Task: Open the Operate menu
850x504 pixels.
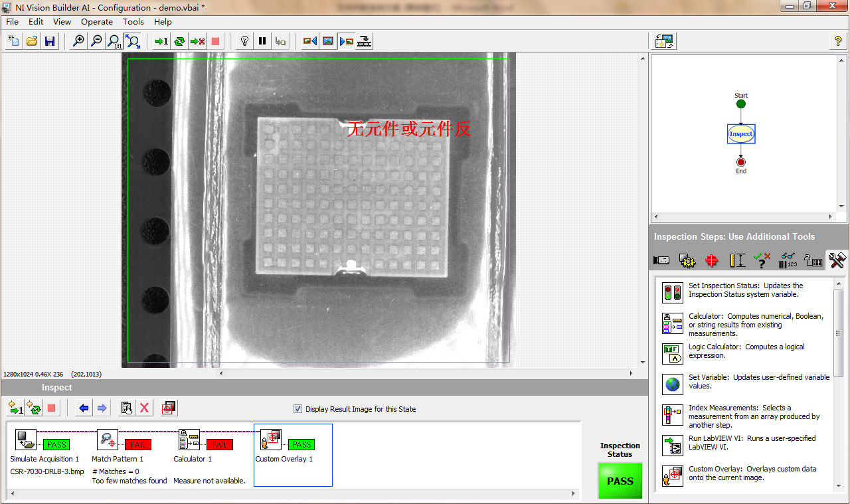Action: pyautogui.click(x=97, y=22)
